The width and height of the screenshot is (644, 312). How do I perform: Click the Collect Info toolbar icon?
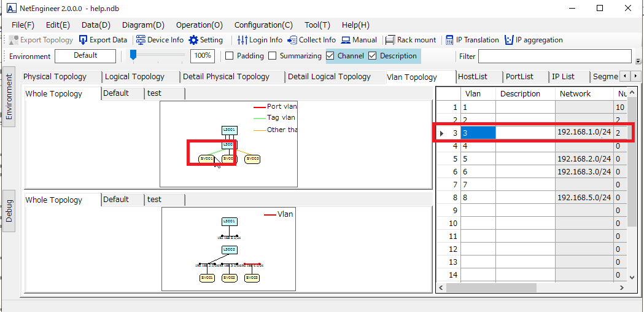(292, 40)
